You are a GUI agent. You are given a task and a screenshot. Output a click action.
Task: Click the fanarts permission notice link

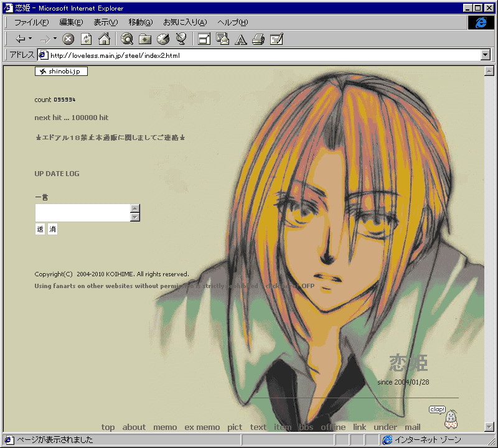(x=174, y=286)
